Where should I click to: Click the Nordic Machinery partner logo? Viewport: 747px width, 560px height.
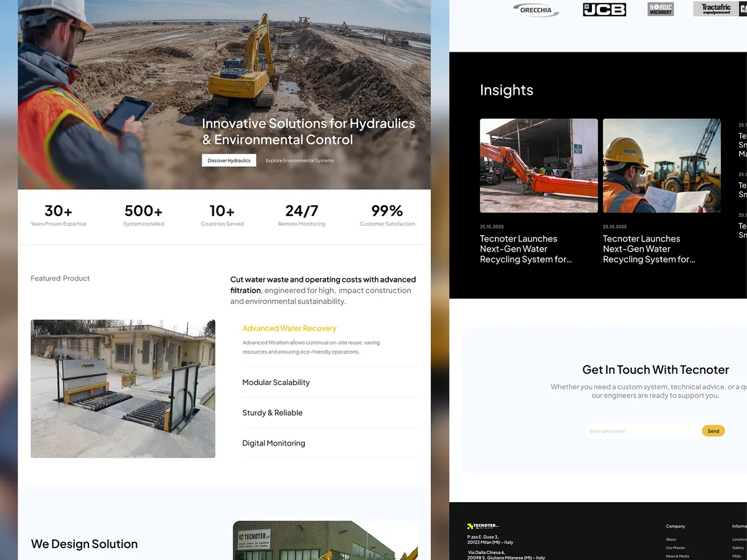coord(660,9)
